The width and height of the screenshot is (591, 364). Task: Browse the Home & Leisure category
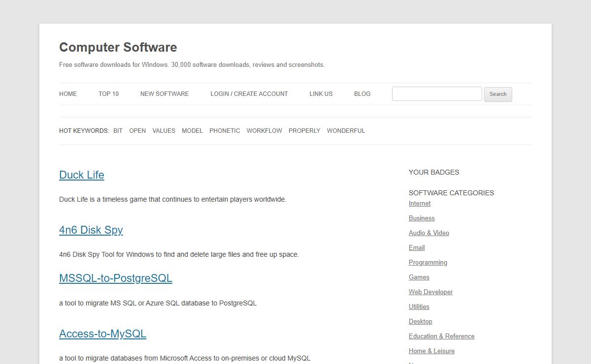tap(432, 351)
